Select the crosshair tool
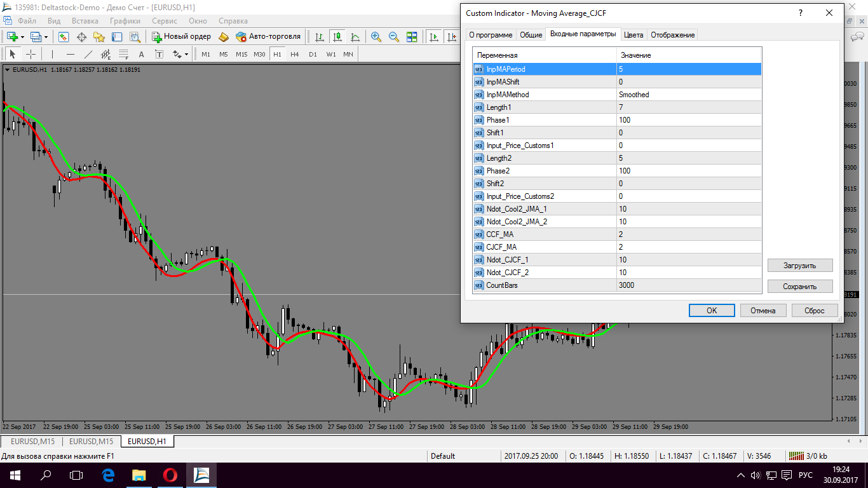 (x=31, y=54)
